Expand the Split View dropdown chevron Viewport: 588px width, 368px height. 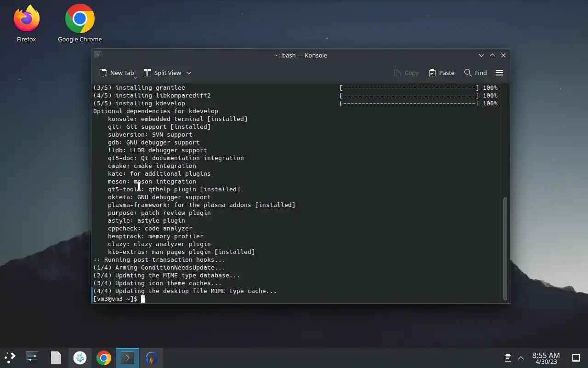point(188,73)
